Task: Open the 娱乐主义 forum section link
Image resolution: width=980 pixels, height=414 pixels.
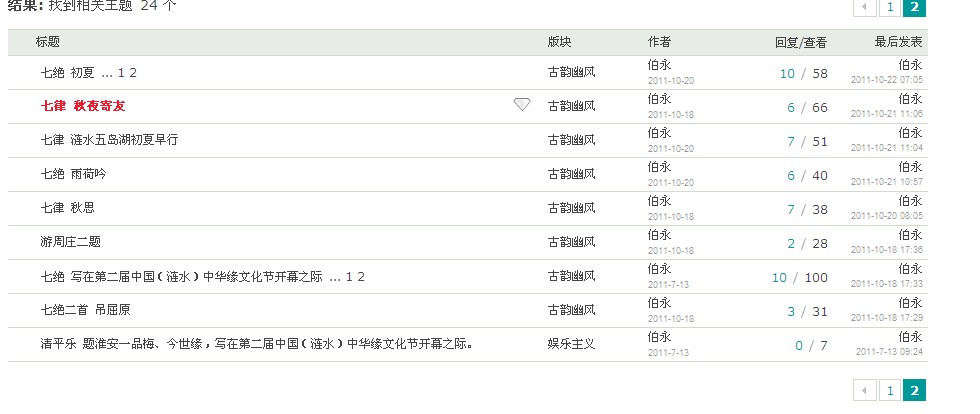Action: pos(571,344)
